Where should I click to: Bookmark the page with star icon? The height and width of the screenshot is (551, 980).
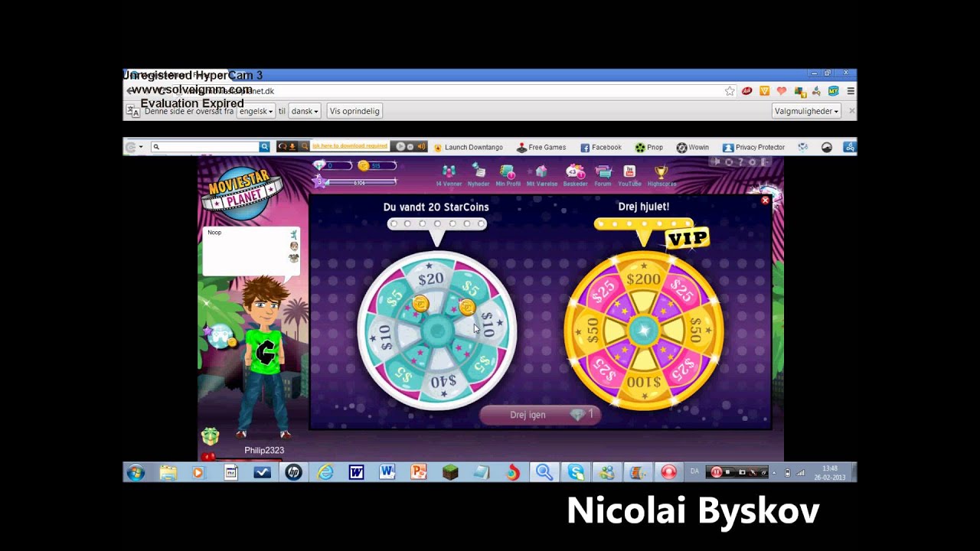pos(730,91)
